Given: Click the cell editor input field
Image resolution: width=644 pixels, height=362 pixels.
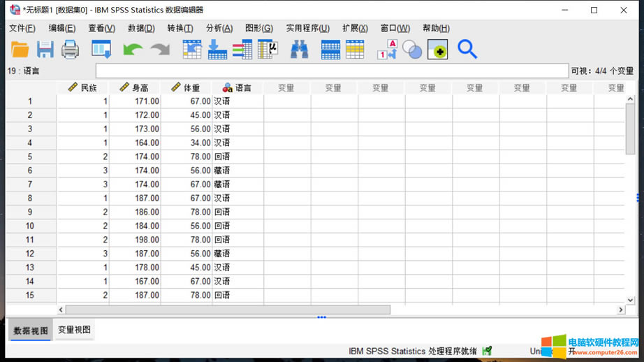Looking at the screenshot, I should click(332, 71).
